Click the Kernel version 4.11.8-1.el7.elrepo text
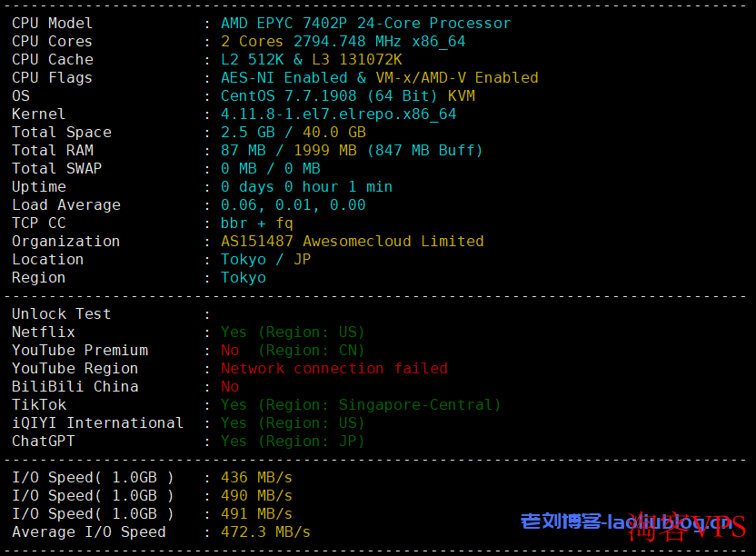Screen dimensions: 756x556 (x=338, y=114)
